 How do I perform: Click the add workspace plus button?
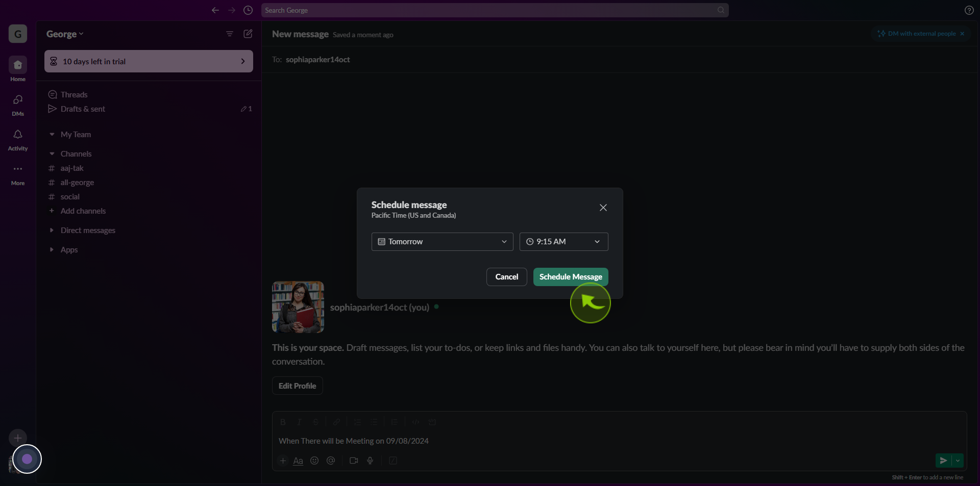[18, 438]
